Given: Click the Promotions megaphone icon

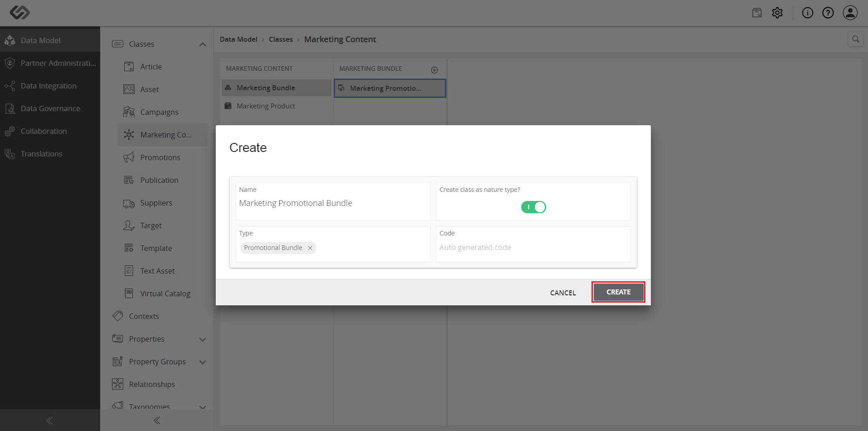Looking at the screenshot, I should 129,157.
